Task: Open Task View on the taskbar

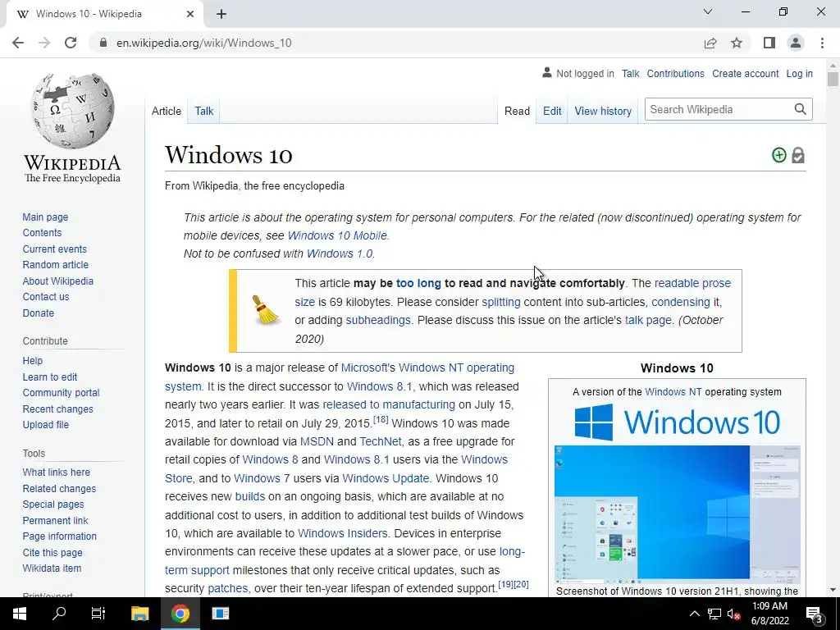Action: tap(98, 614)
